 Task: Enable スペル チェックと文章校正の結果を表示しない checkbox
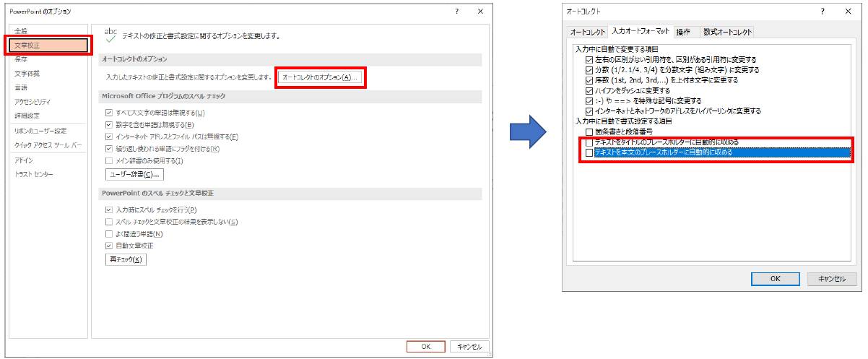(x=109, y=222)
